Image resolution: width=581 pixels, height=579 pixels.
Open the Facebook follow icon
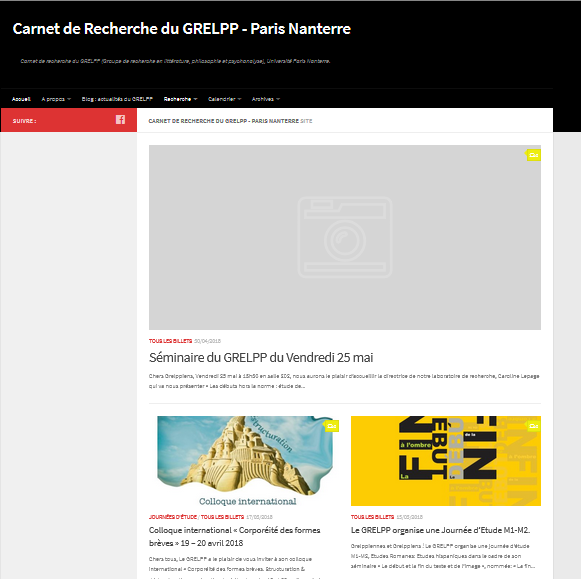(120, 120)
